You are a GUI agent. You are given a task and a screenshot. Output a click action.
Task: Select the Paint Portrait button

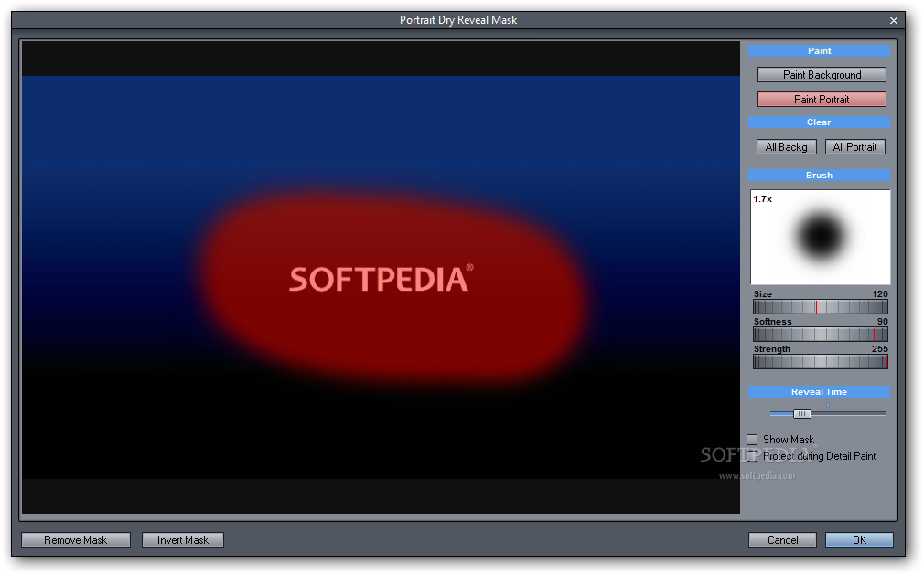[822, 100]
